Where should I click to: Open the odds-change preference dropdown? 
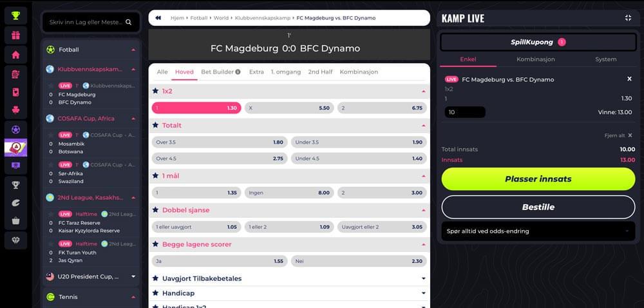[x=538, y=231]
